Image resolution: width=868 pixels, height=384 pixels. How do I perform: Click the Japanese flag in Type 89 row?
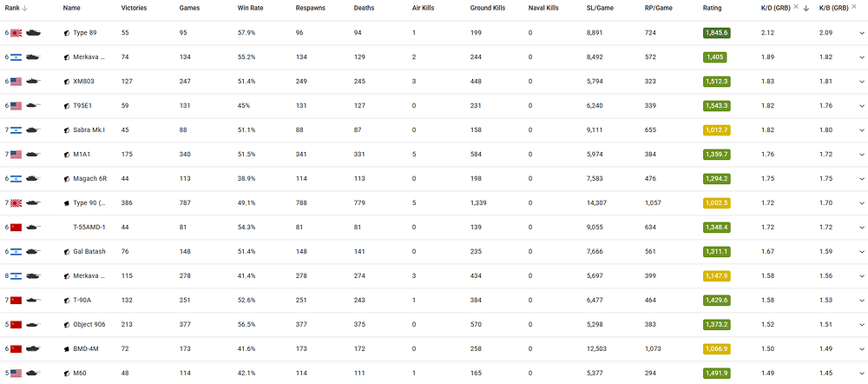(x=16, y=33)
